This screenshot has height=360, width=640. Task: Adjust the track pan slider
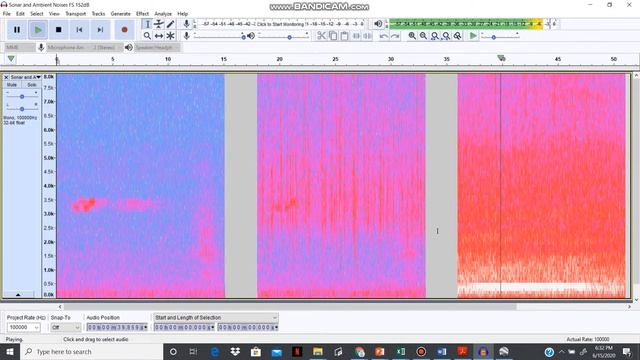coord(22,109)
